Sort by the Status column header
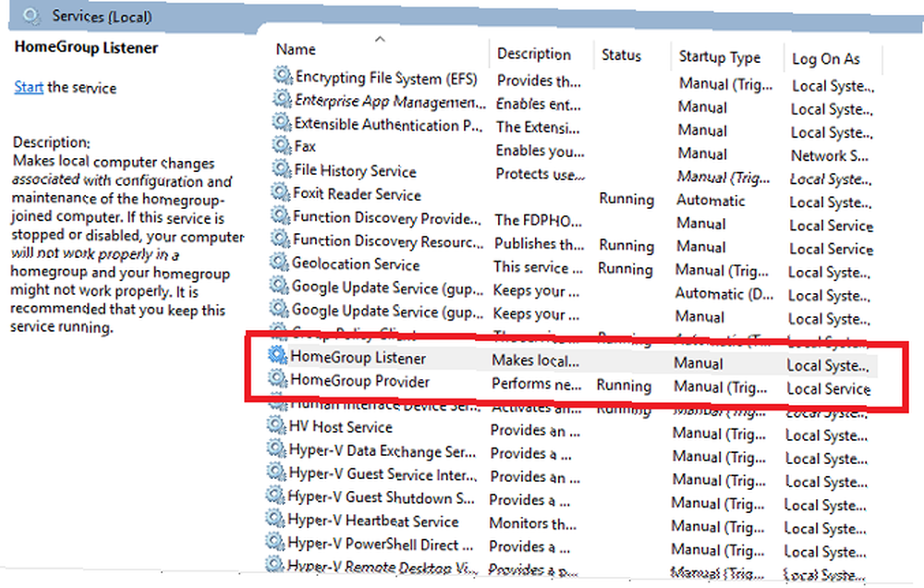Screen dimensions: 924x588 621,55
